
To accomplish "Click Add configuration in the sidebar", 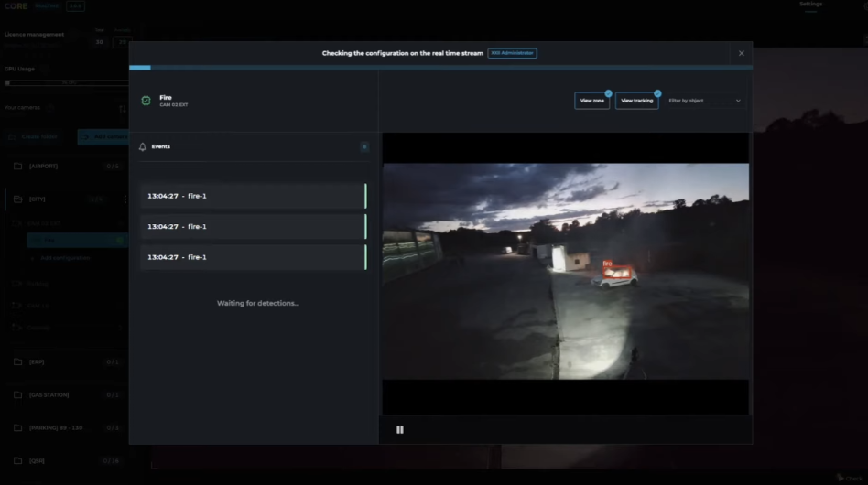I will click(65, 258).
